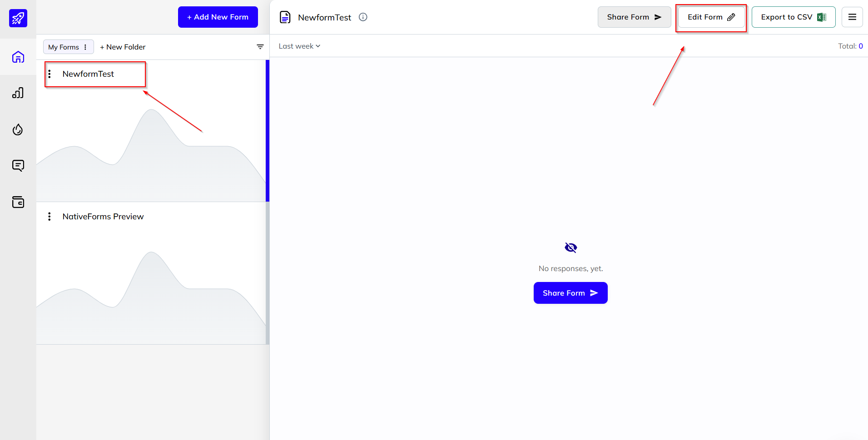Image resolution: width=868 pixels, height=440 pixels.
Task: Click the Edit Form button
Action: (x=711, y=17)
